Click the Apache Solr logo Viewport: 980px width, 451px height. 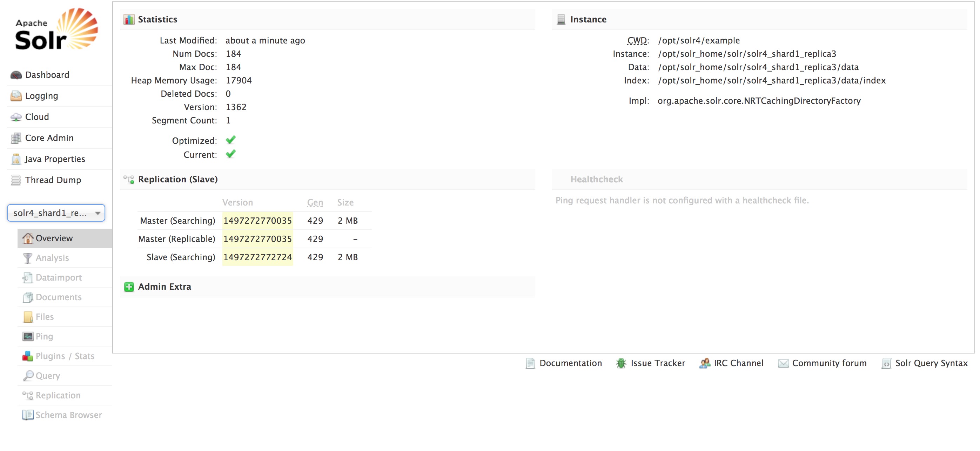click(x=56, y=29)
